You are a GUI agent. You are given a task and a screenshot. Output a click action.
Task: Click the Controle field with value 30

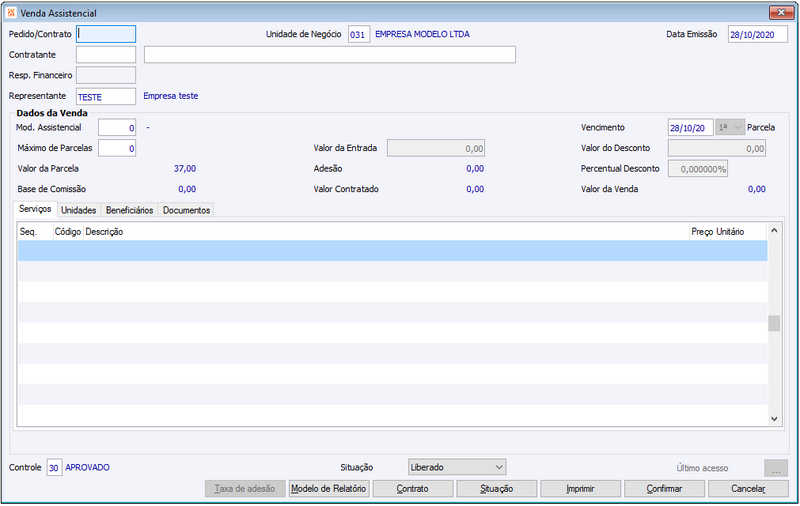point(54,467)
